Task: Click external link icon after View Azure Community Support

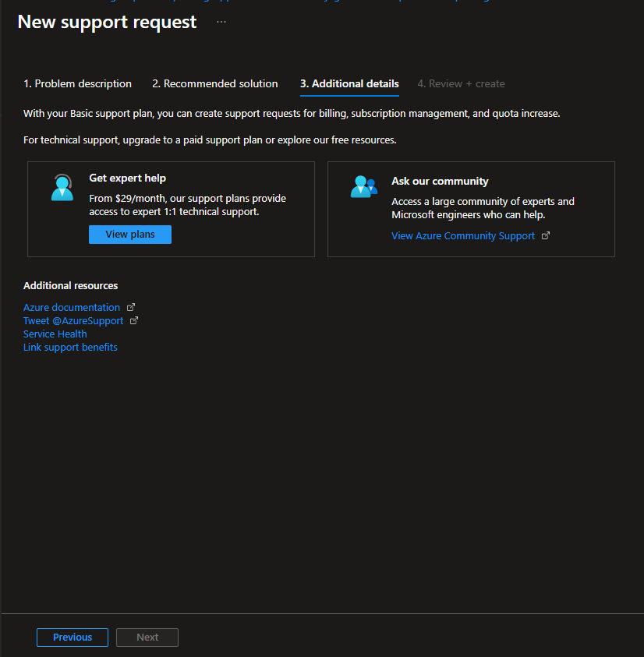Action: [546, 235]
